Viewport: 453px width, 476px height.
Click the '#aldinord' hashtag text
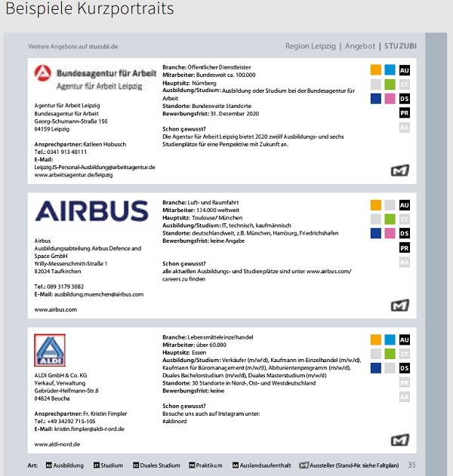(174, 422)
